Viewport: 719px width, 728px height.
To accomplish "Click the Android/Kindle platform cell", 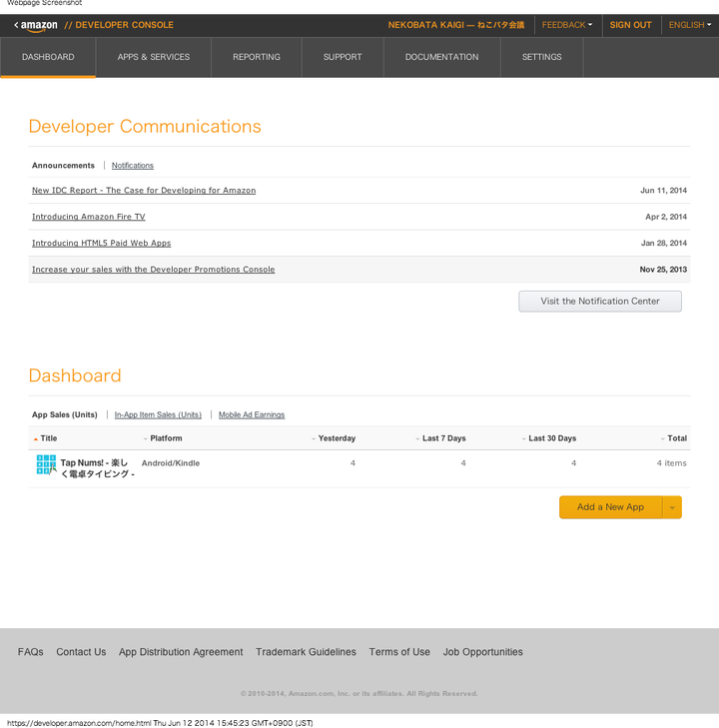I will [x=171, y=463].
